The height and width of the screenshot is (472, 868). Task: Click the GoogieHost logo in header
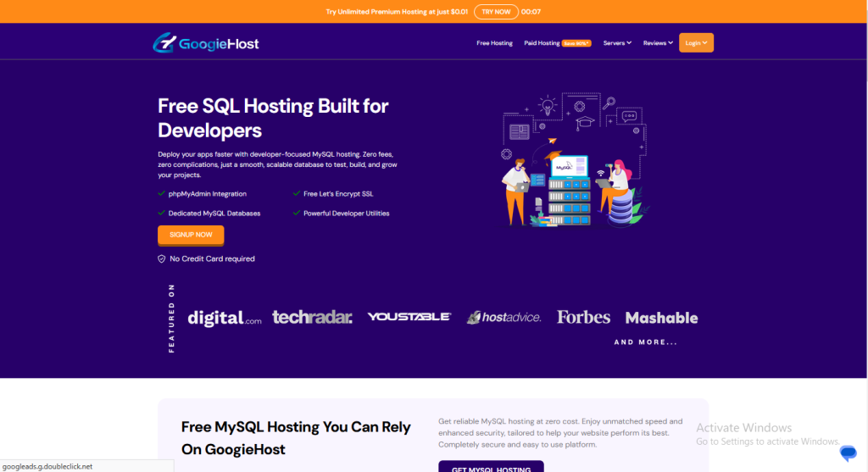(205, 42)
